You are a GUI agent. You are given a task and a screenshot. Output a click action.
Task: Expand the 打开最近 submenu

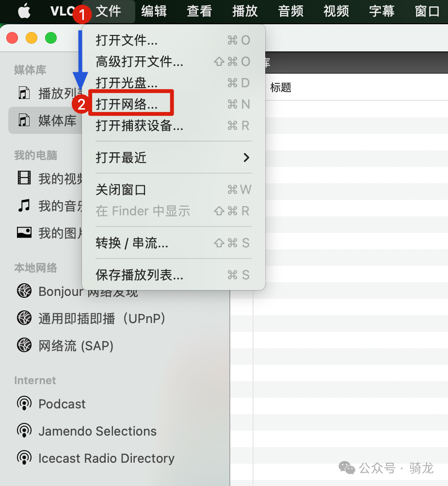click(173, 158)
